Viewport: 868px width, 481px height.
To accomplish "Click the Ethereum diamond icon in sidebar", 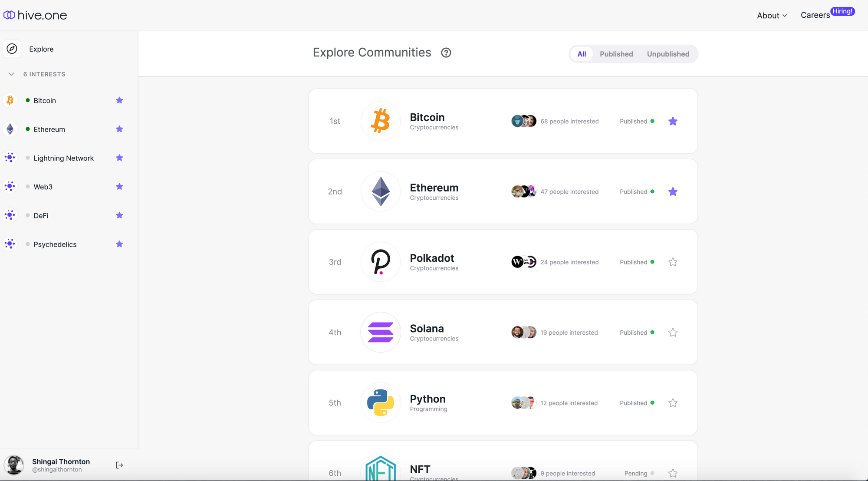I will [x=10, y=129].
